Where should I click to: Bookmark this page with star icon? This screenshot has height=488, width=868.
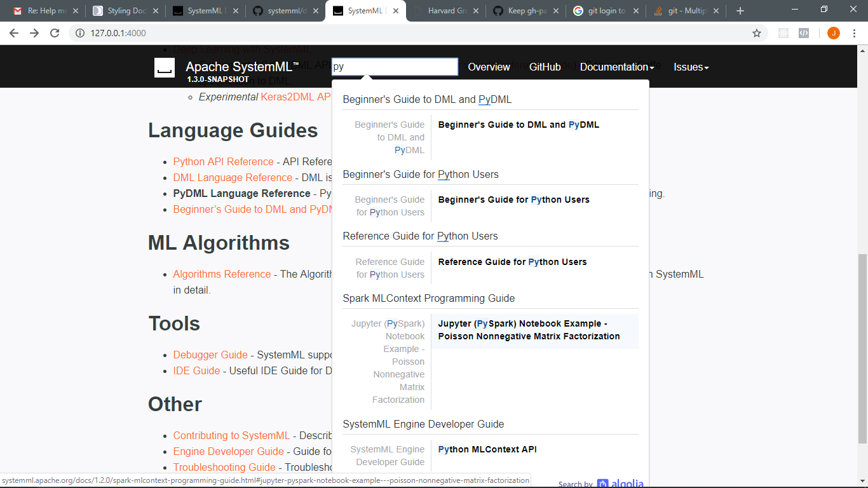coord(757,33)
